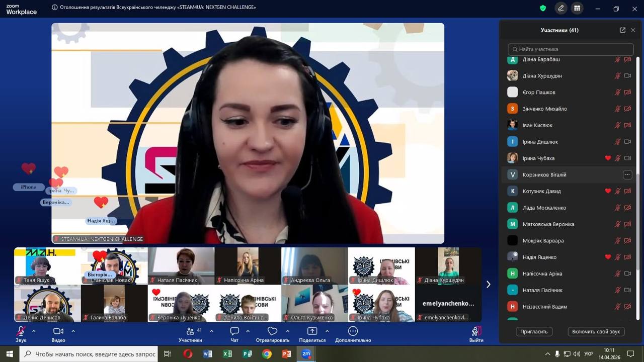This screenshot has height=362, width=644.
Task: Open More options (Дополнительно) icon
Action: coord(353,331)
